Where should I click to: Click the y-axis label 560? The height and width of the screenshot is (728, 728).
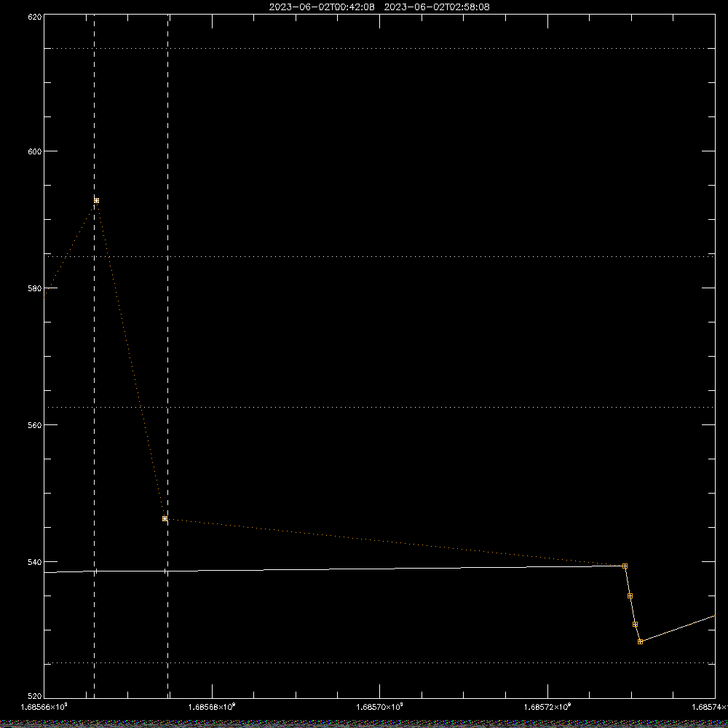pos(35,425)
